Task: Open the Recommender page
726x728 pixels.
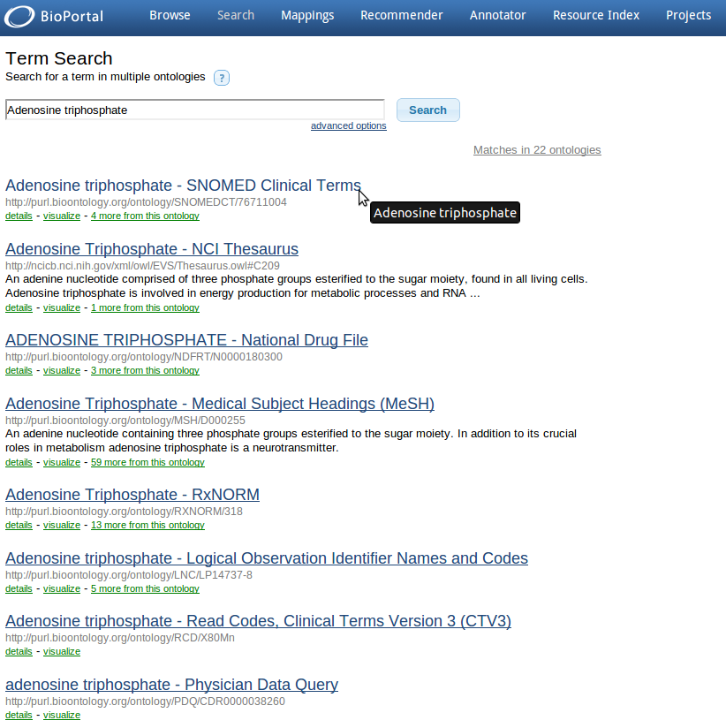Action: pos(402,15)
